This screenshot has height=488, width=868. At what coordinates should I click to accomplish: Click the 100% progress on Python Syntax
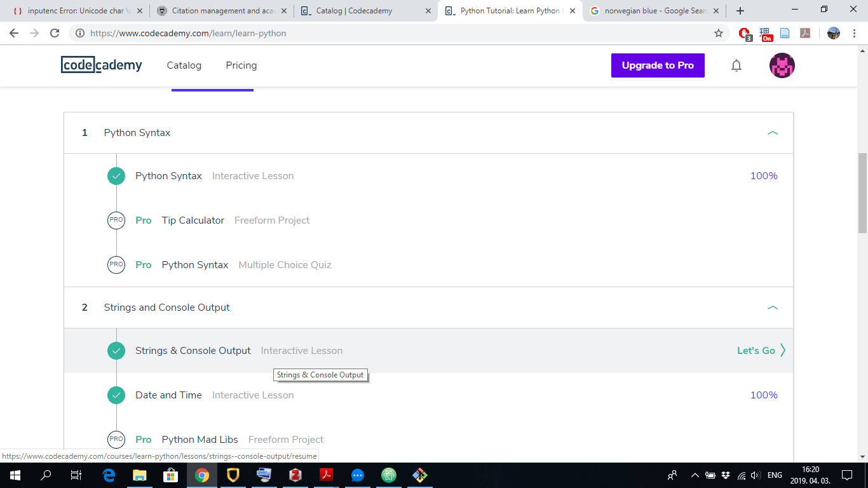click(764, 176)
